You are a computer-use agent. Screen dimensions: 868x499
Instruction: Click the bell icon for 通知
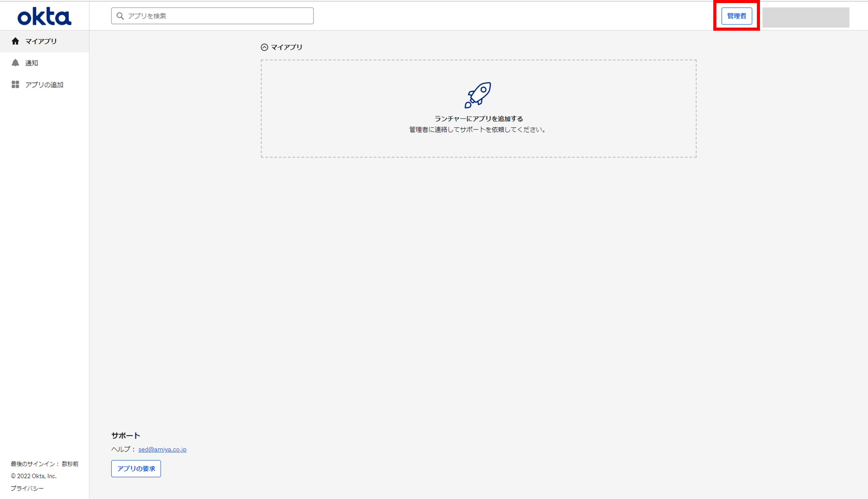click(15, 63)
